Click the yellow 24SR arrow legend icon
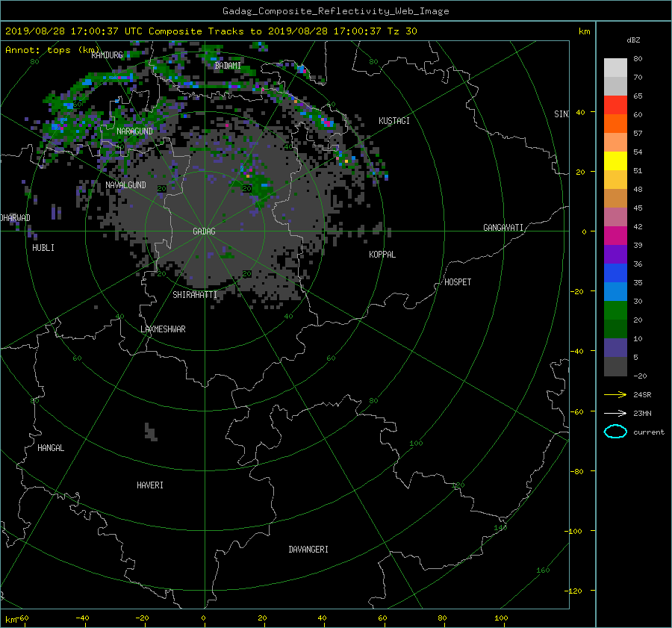 click(615, 394)
